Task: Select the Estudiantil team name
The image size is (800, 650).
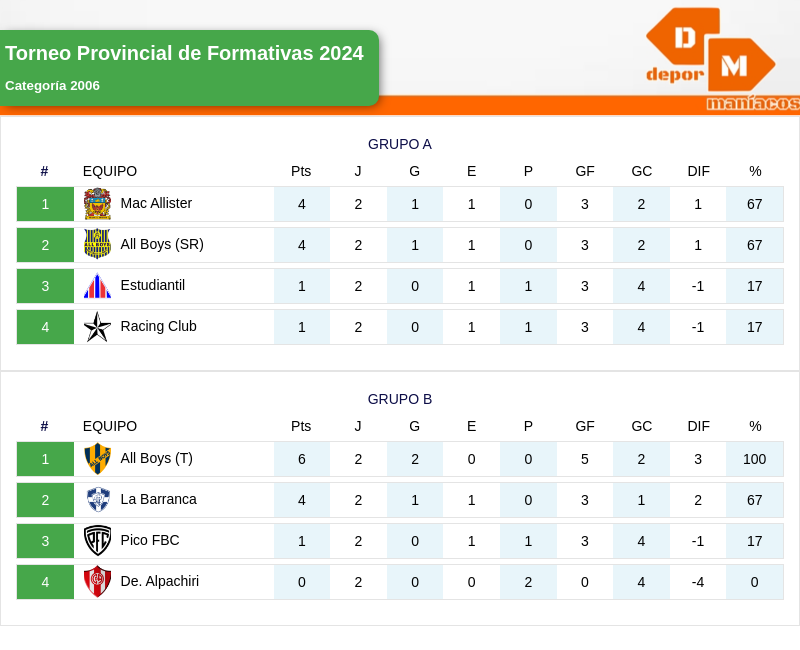Action: coord(152,285)
